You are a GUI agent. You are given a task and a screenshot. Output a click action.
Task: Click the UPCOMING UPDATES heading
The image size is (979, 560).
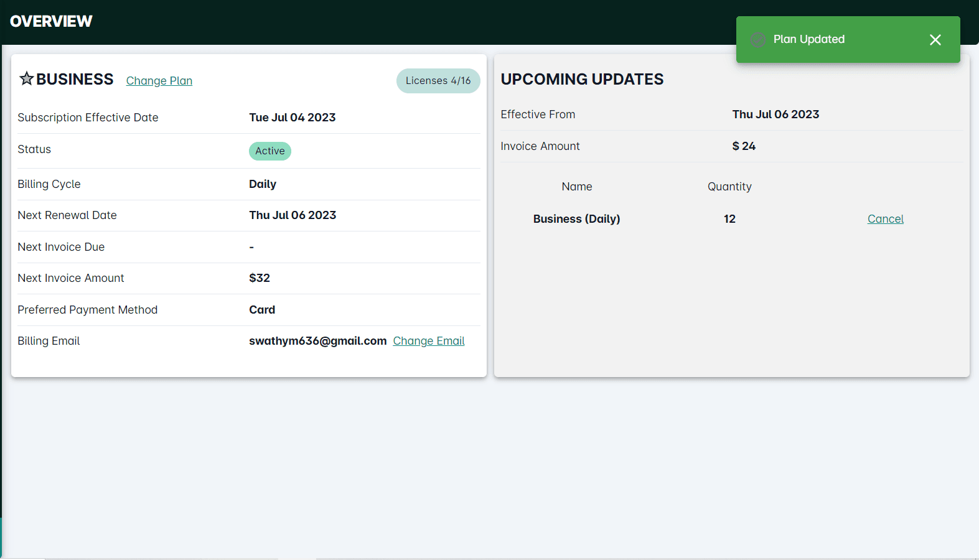click(582, 79)
